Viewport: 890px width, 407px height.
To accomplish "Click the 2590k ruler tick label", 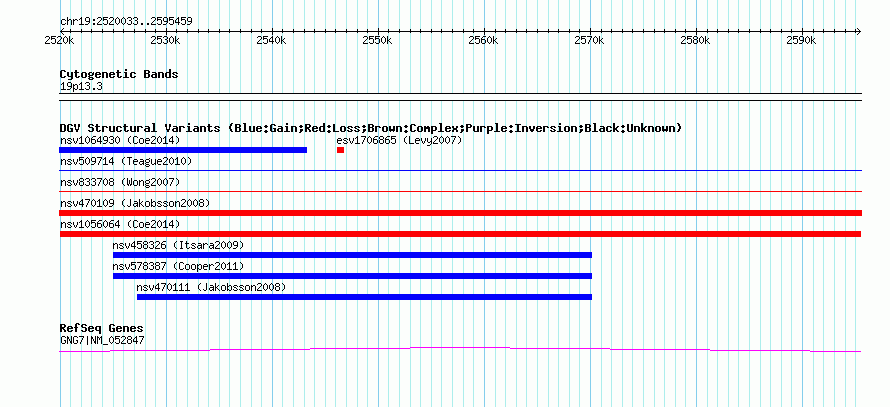I will tap(801, 41).
